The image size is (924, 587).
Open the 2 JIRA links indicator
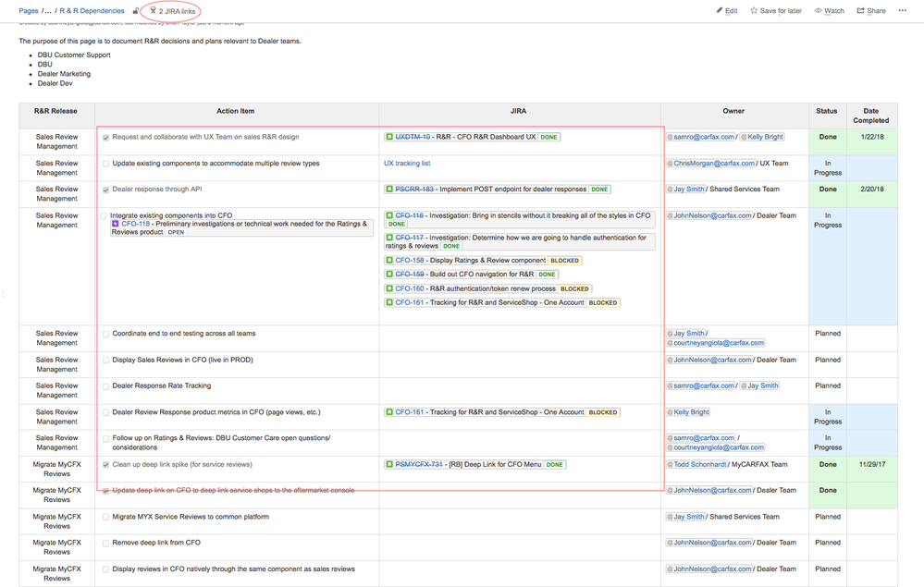173,11
